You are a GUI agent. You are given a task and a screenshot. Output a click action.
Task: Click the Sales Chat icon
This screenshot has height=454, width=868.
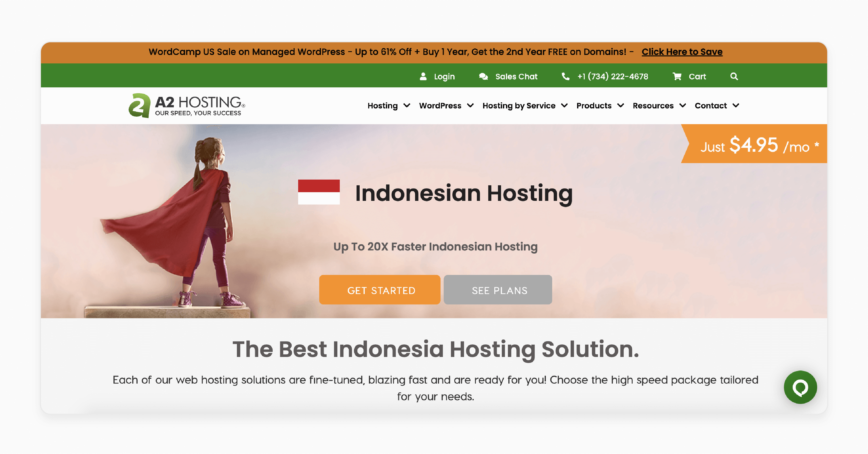(x=483, y=76)
